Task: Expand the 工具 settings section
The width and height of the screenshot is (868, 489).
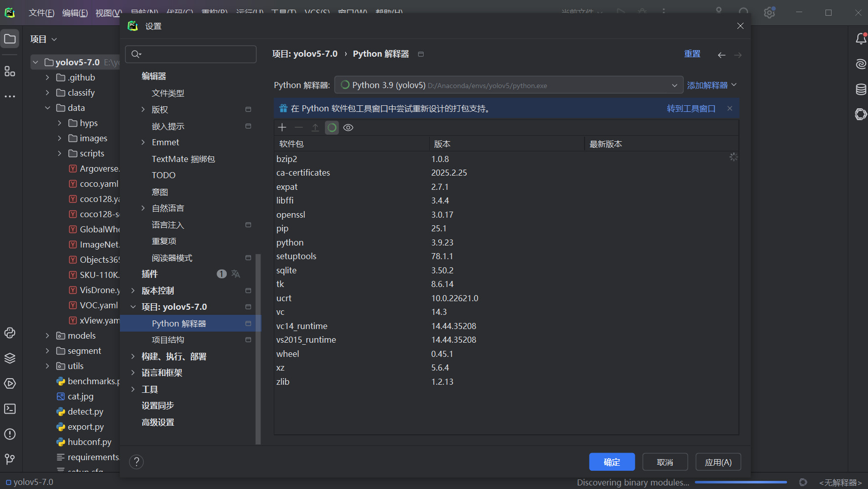Action: (133, 389)
